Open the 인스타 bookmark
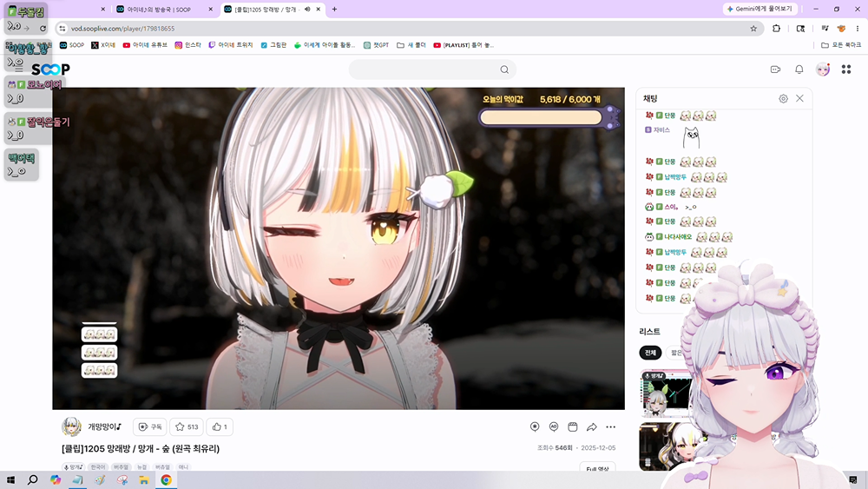 click(x=188, y=45)
